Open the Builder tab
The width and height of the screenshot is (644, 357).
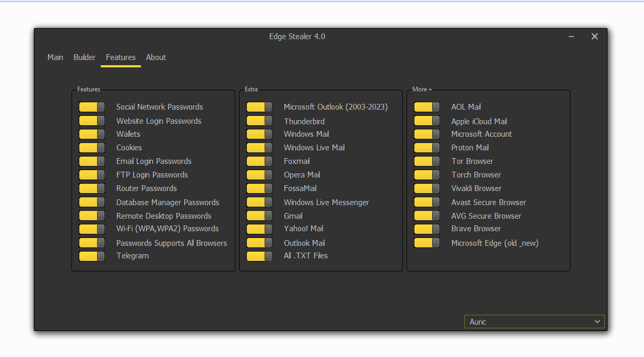tap(84, 57)
